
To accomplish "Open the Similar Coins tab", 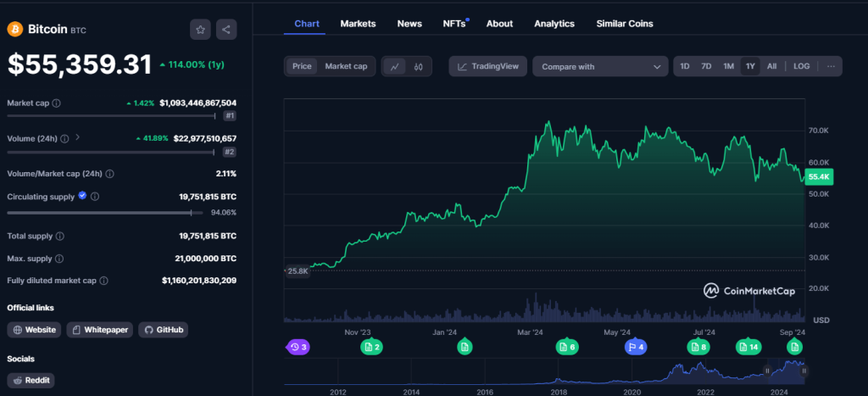I will 625,24.
